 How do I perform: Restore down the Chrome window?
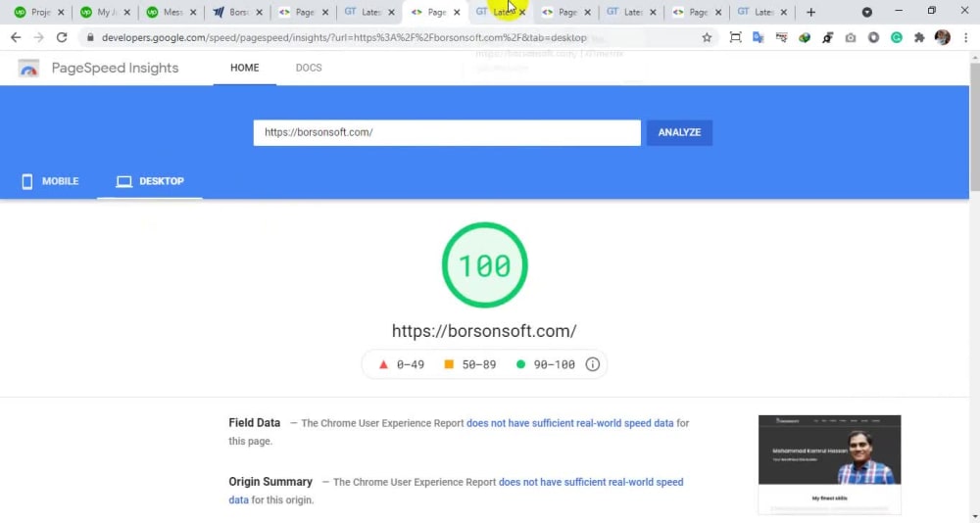(x=931, y=11)
